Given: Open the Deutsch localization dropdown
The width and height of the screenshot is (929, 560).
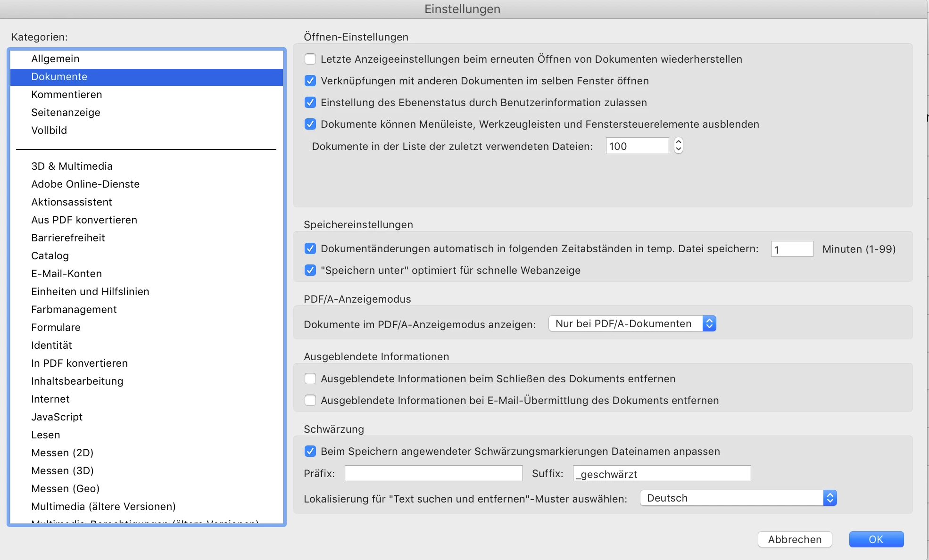Looking at the screenshot, I should click(x=738, y=498).
